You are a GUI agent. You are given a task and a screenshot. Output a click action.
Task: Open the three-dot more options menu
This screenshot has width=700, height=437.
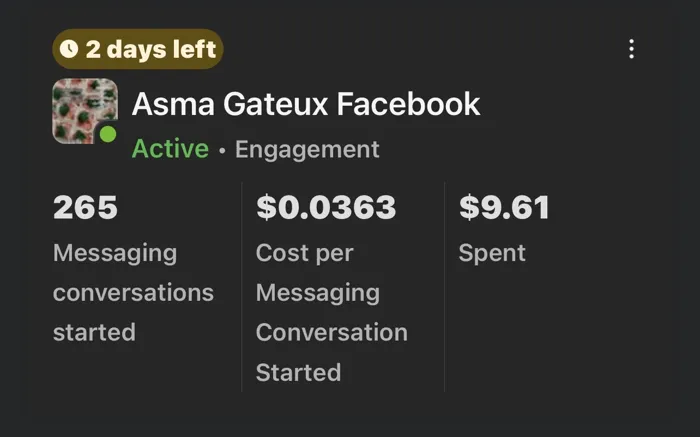point(631,49)
